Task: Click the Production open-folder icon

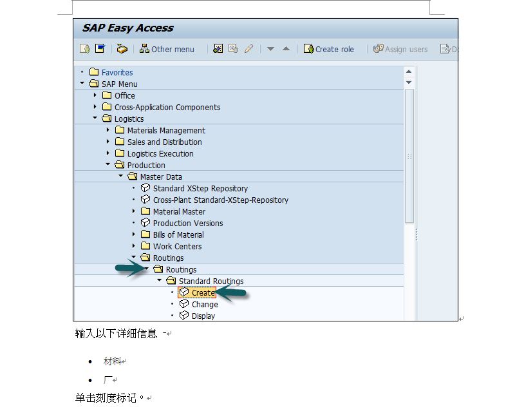Action: click(119, 165)
